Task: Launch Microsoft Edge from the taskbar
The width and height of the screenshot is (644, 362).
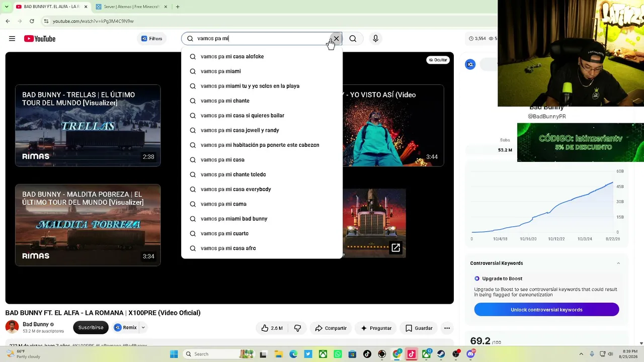Action: (x=293, y=354)
